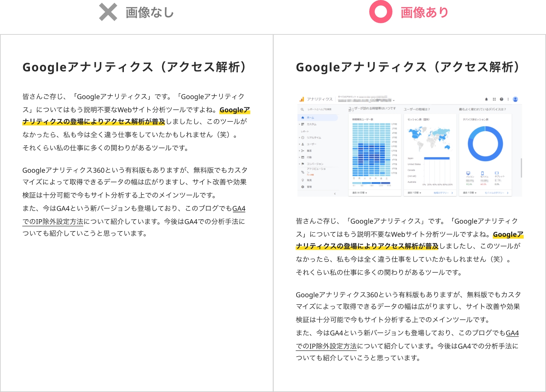Screen dimensions: 546x392
Task: Open the account selector dropdown arrow
Action: (x=393, y=101)
